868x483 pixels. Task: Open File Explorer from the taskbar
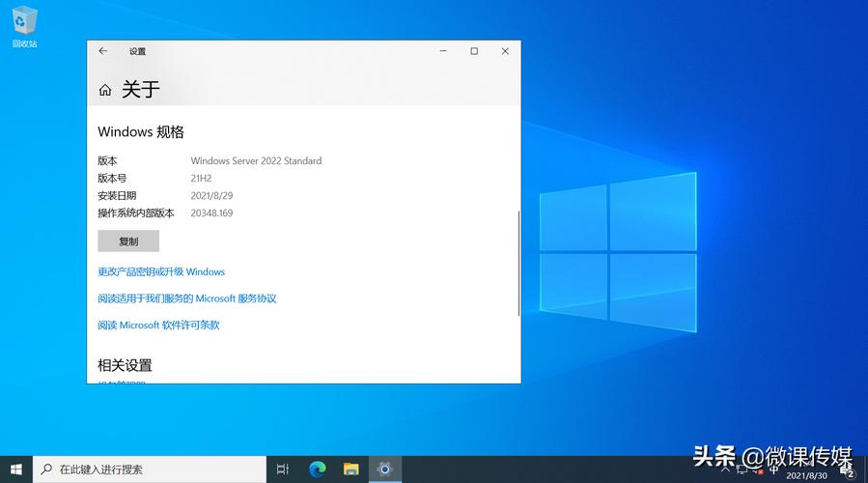(351, 469)
